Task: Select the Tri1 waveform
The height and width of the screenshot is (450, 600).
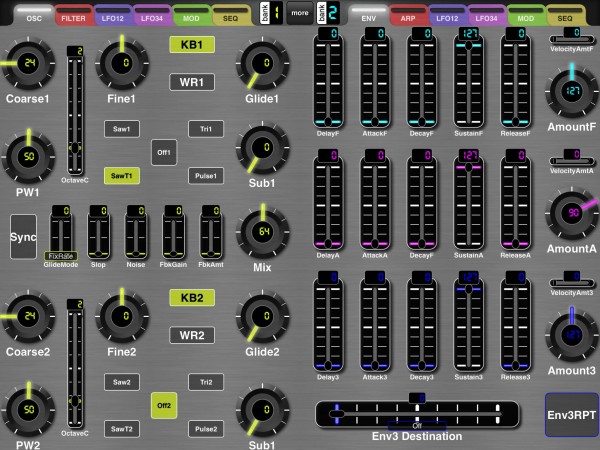Action: [206, 129]
